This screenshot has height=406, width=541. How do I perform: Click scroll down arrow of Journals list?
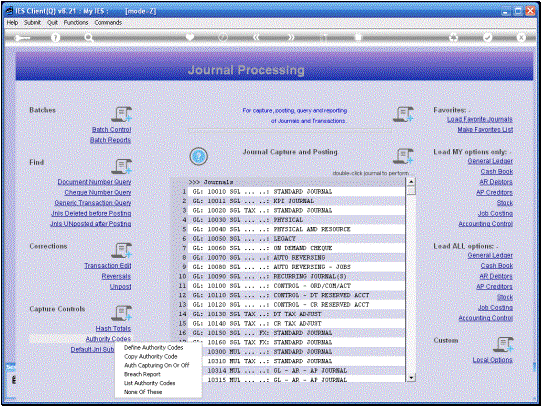tap(411, 378)
